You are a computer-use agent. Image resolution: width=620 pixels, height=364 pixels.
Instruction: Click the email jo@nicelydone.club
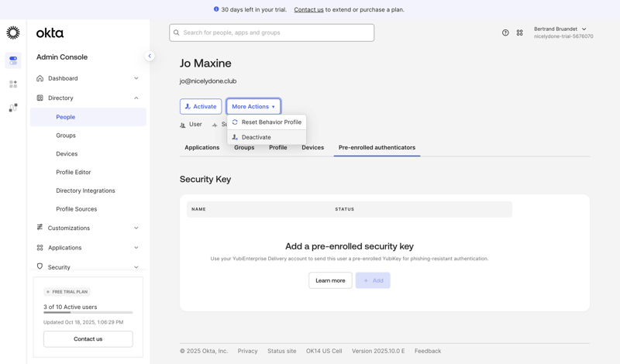click(x=208, y=81)
